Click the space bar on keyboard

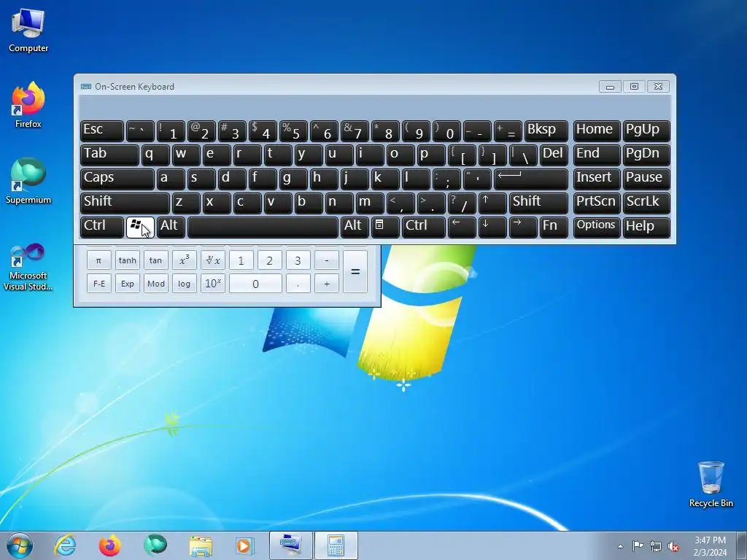pos(263,227)
